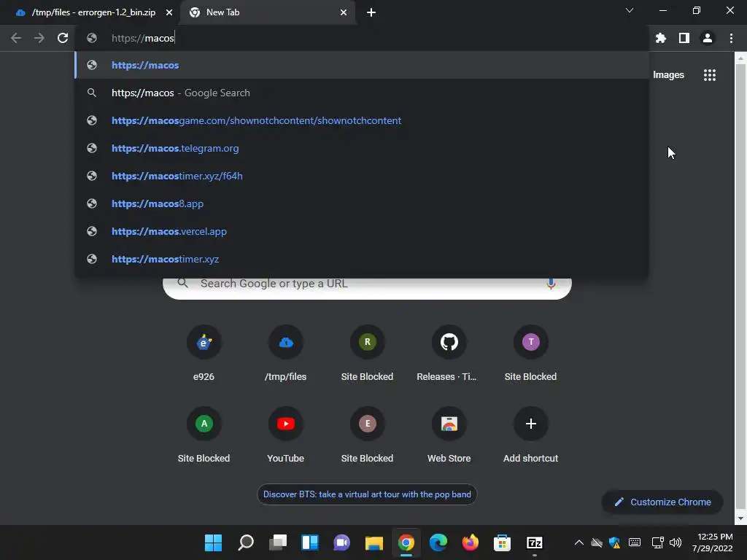The image size is (747, 560).
Task: Click the browser forward arrow
Action: 39,38
